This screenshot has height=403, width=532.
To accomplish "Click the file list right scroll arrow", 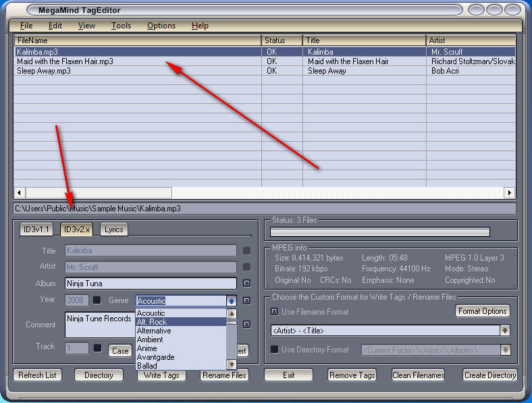I will pos(509,192).
